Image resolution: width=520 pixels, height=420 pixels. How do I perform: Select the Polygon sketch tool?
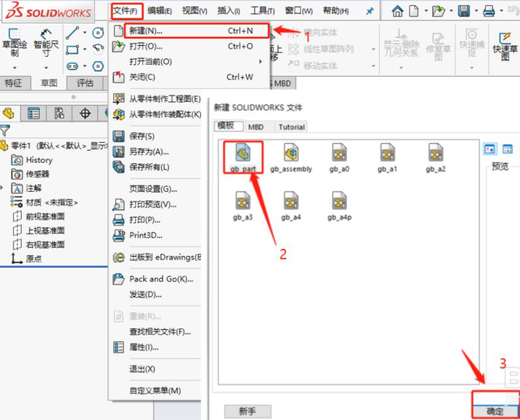coord(98,66)
